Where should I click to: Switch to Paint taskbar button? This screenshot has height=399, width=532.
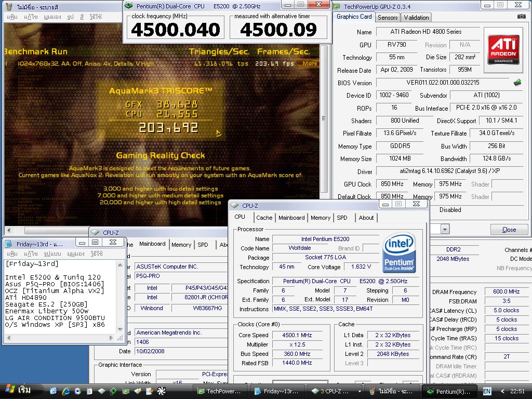point(392,391)
